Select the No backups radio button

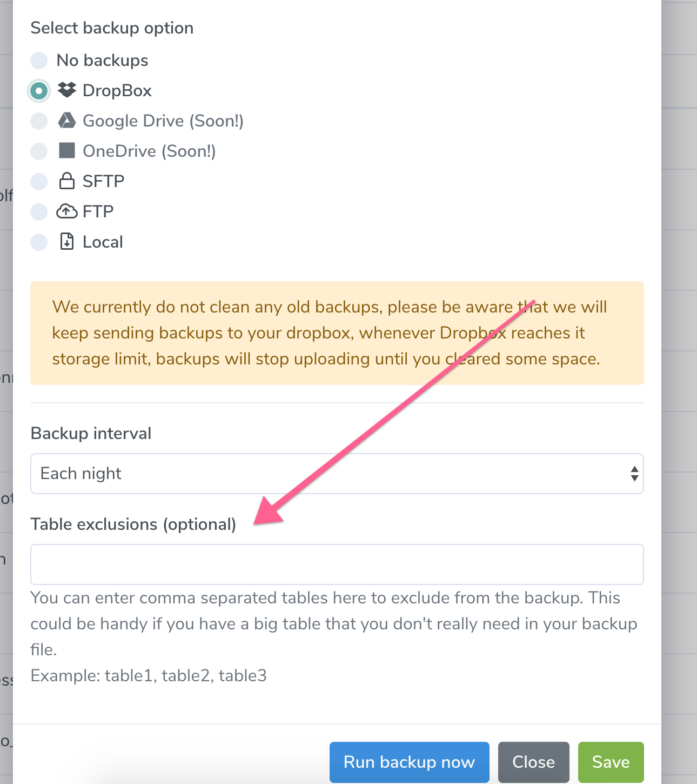point(39,61)
